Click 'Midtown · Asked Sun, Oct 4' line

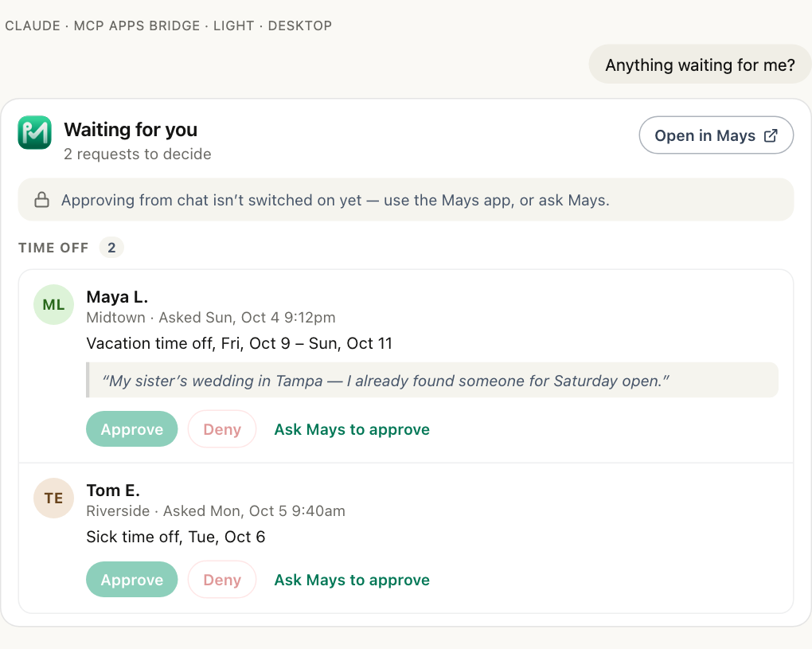pos(211,317)
